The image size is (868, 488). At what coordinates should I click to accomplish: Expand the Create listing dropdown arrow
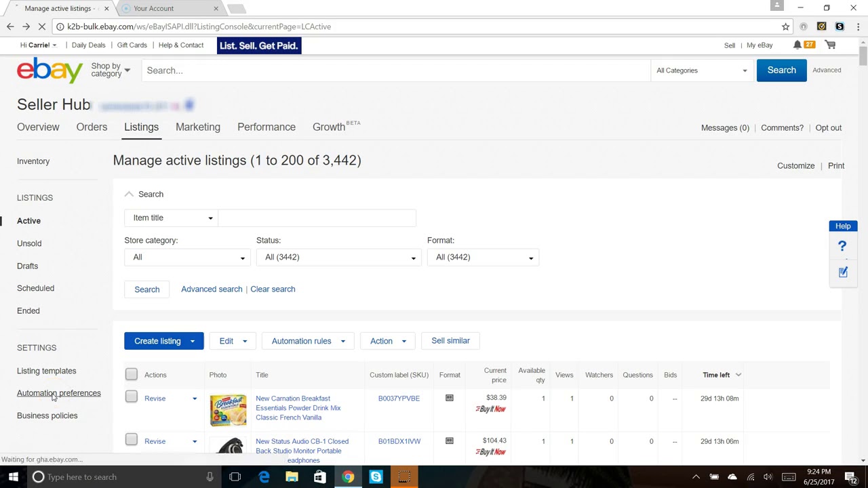coord(193,341)
